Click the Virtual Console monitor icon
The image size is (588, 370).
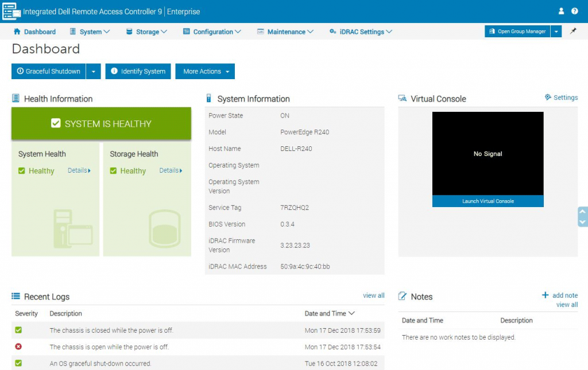click(401, 98)
